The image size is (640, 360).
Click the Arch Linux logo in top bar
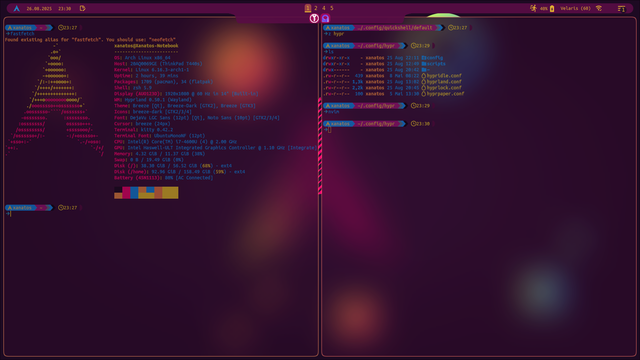[17, 8]
